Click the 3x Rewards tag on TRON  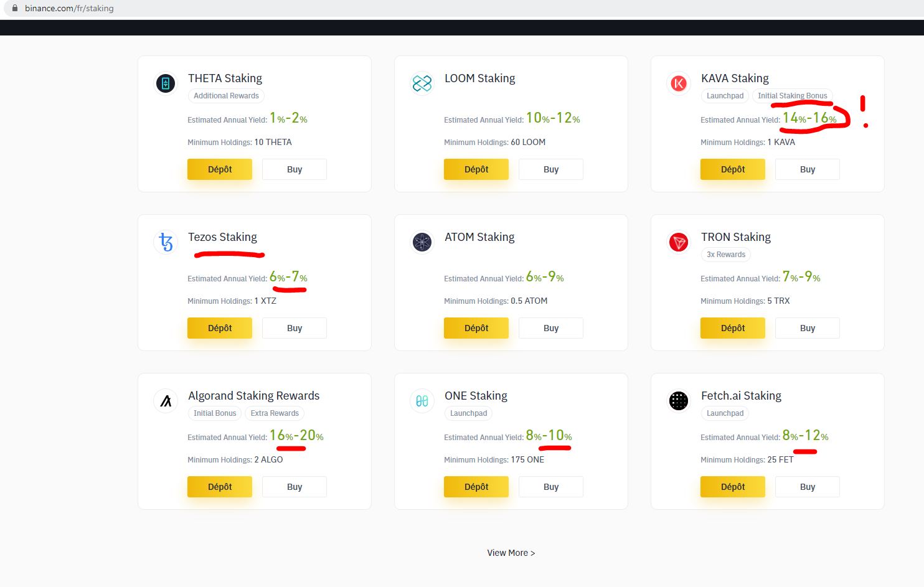(726, 255)
